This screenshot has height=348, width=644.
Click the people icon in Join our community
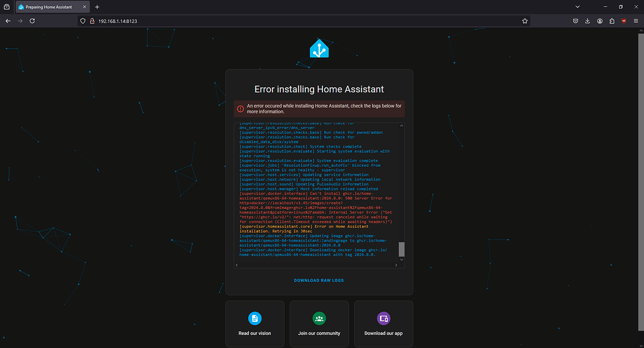pyautogui.click(x=319, y=318)
